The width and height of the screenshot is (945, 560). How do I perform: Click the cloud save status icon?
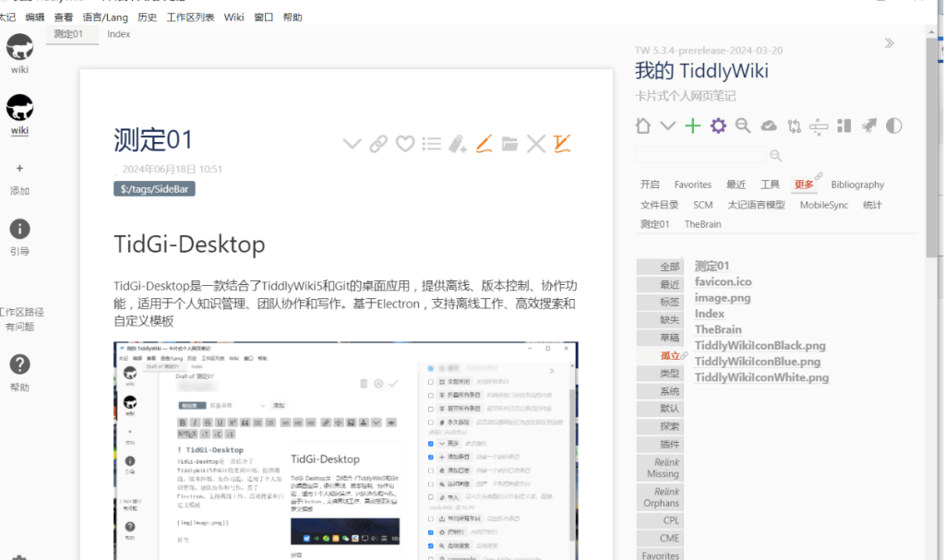point(769,125)
